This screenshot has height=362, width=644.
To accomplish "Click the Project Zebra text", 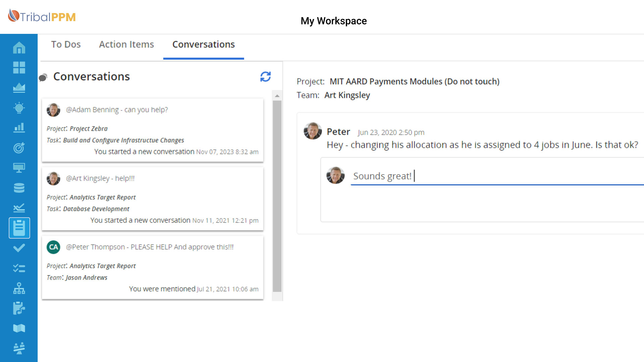I will coord(89,129).
